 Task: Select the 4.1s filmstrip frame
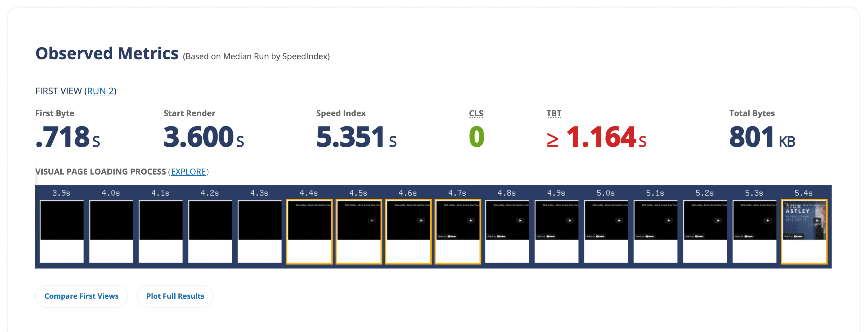tap(161, 231)
